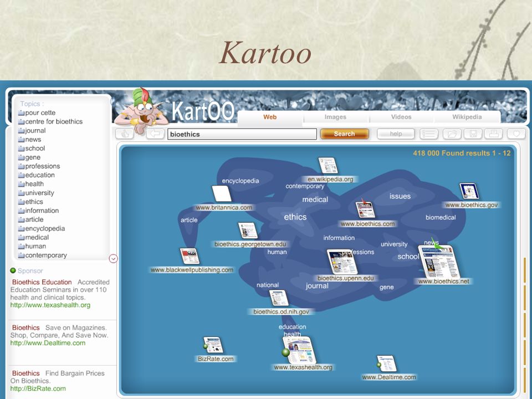Click the 'contemporary' keyword on the map

point(305,186)
